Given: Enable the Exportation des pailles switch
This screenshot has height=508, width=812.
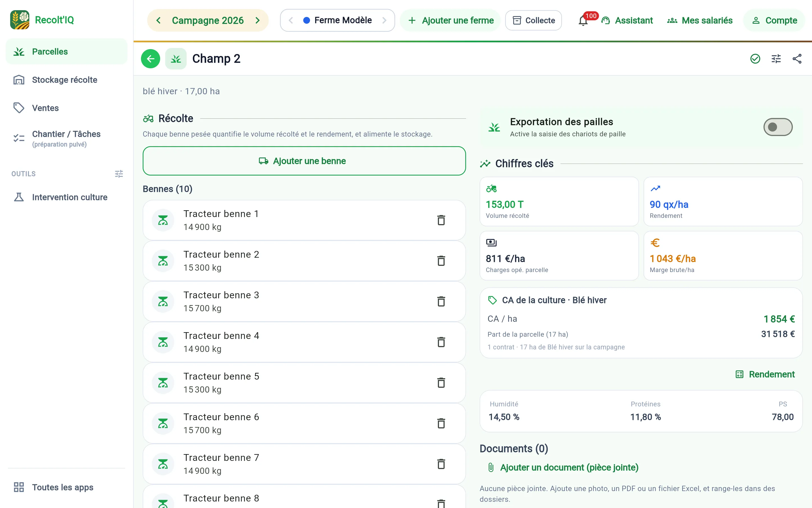Looking at the screenshot, I should coord(778,127).
